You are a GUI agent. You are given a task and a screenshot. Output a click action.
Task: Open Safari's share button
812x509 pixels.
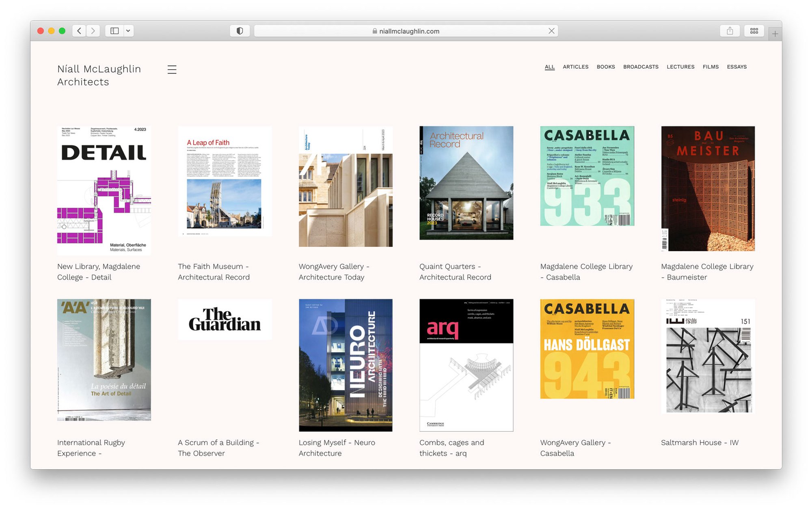click(730, 31)
